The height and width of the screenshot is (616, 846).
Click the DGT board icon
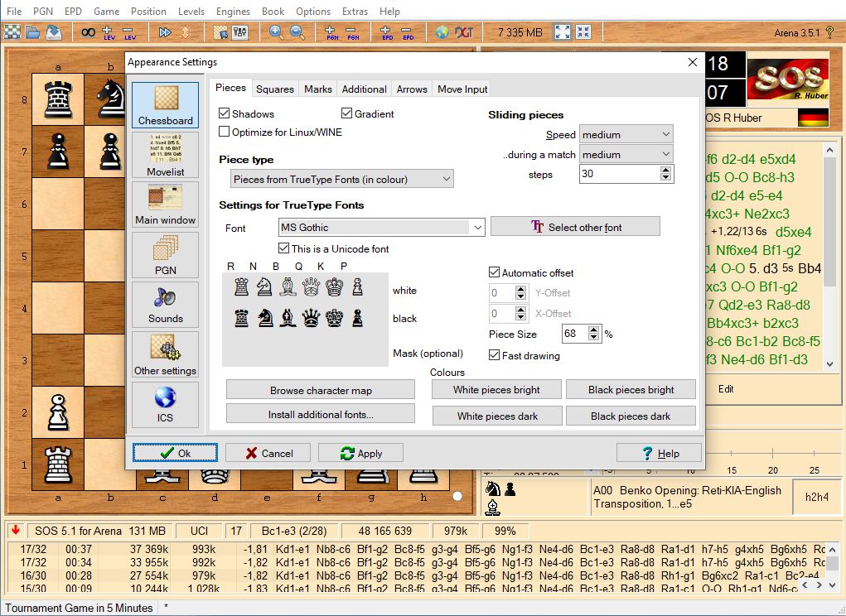tap(464, 32)
